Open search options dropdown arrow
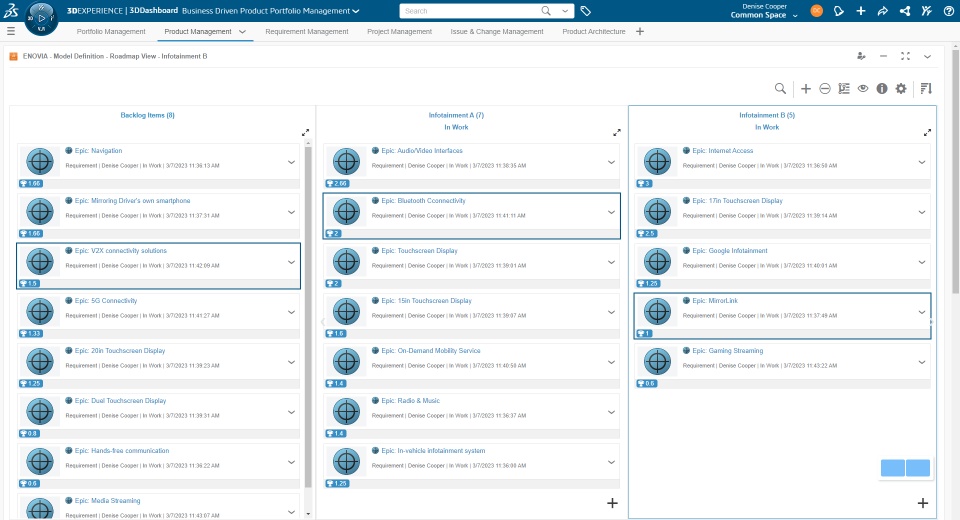Viewport: 960px width, 520px height. pyautogui.click(x=564, y=11)
